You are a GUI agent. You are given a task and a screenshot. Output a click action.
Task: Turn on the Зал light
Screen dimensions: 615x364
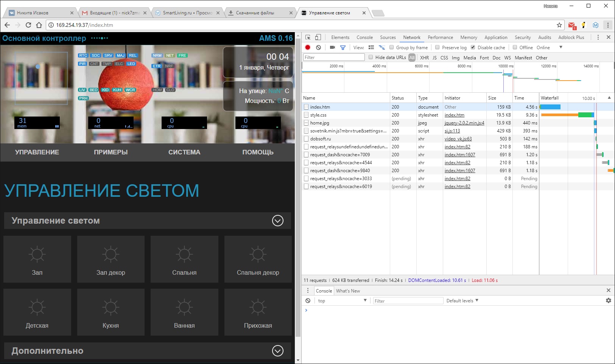tap(37, 259)
